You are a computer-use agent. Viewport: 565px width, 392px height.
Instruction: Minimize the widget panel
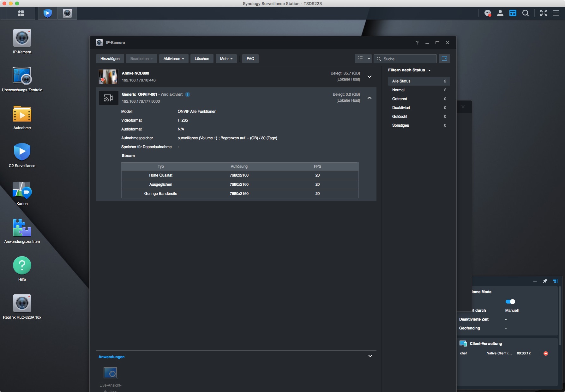(535, 281)
